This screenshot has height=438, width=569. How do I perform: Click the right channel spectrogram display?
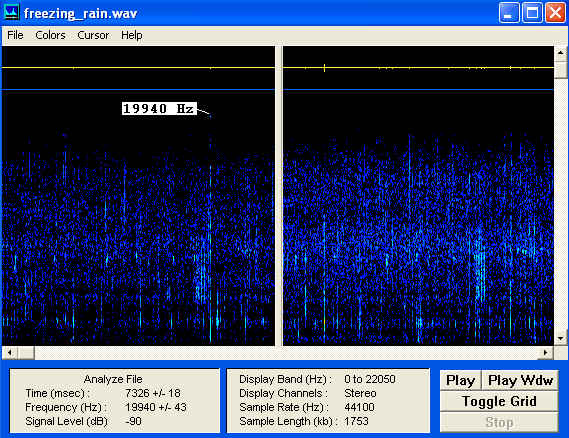[418, 196]
